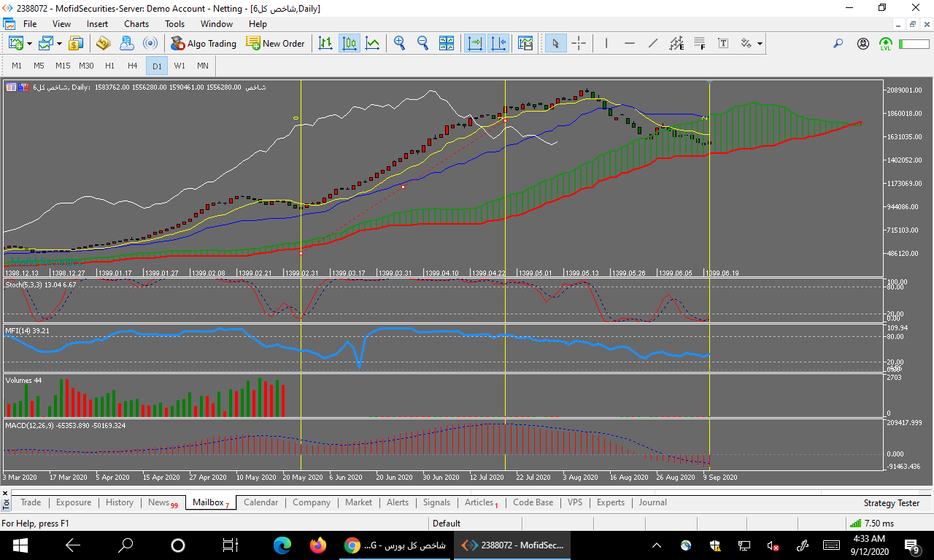934x560 pixels.
Task: Expand the Shapes tool dropdown arrow
Action: coord(760,44)
